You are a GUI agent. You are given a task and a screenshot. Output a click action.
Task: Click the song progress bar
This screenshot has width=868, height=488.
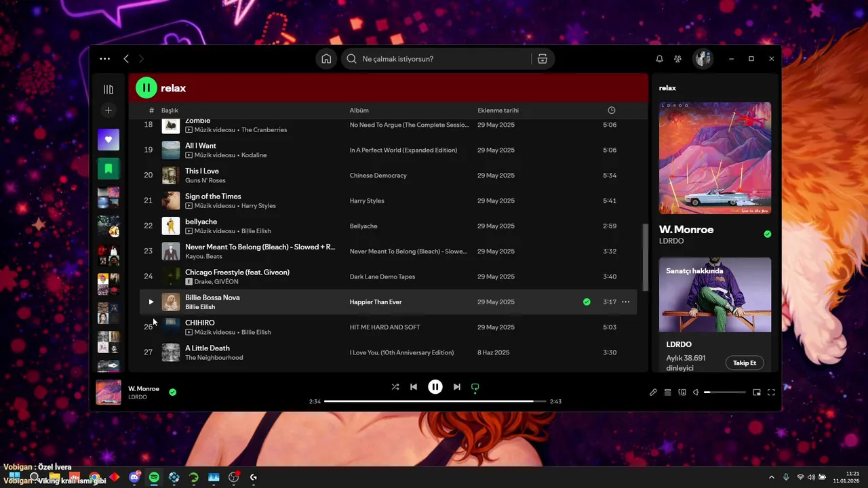pyautogui.click(x=435, y=401)
